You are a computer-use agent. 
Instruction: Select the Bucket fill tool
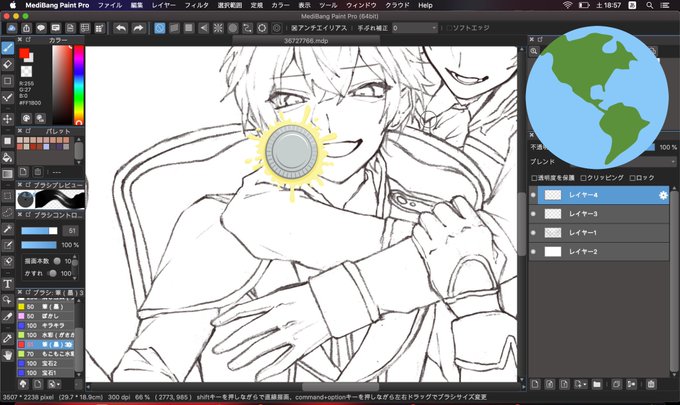[7, 157]
